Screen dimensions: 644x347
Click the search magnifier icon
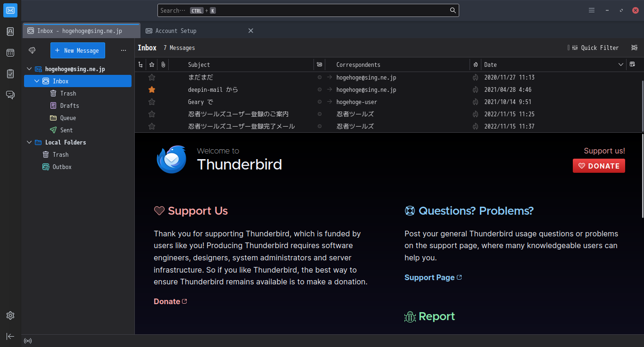(x=453, y=10)
